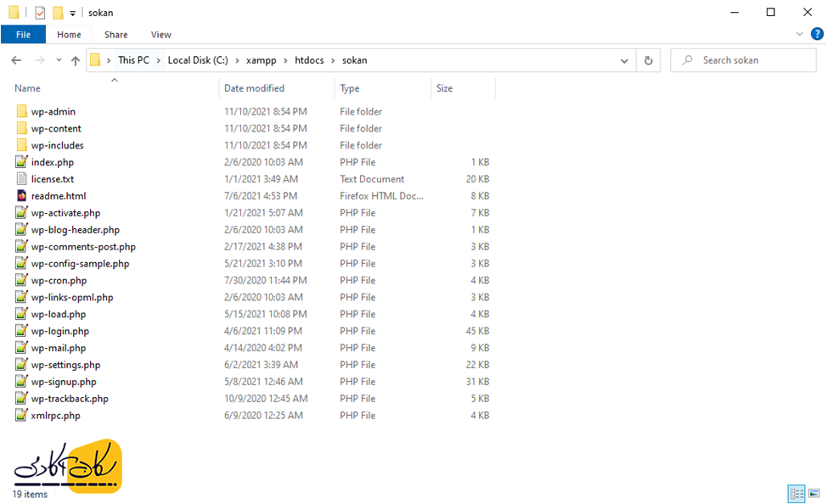
Task: Open chevron before This PC in path
Action: 109,60
